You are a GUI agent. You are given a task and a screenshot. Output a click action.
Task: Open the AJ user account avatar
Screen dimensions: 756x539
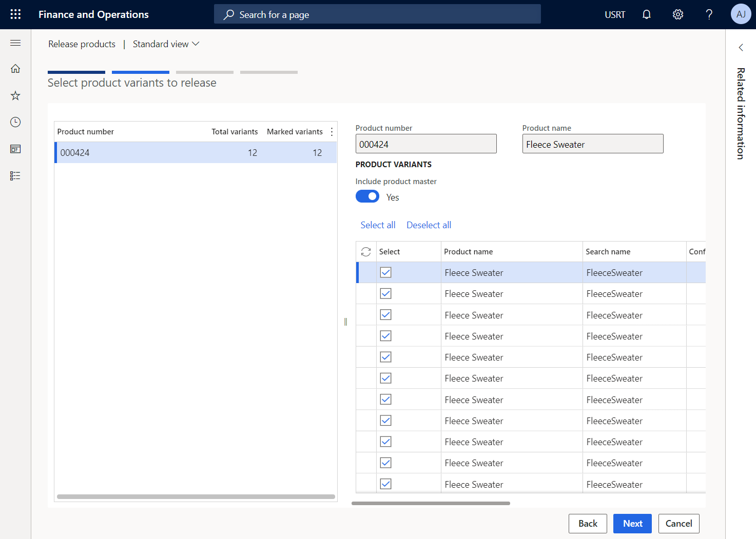click(741, 14)
